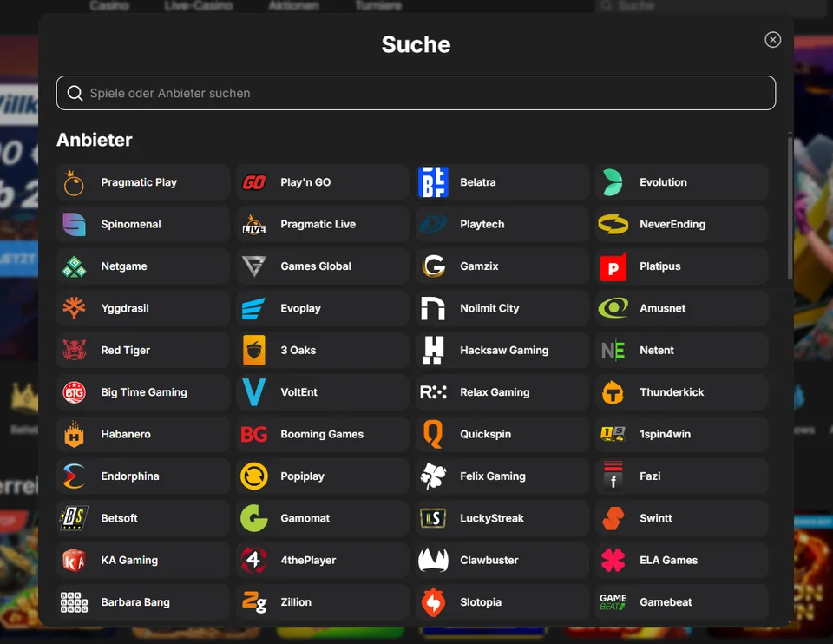Click the Popiplay yellow circle logo
This screenshot has height=644, width=833.
[x=254, y=476]
